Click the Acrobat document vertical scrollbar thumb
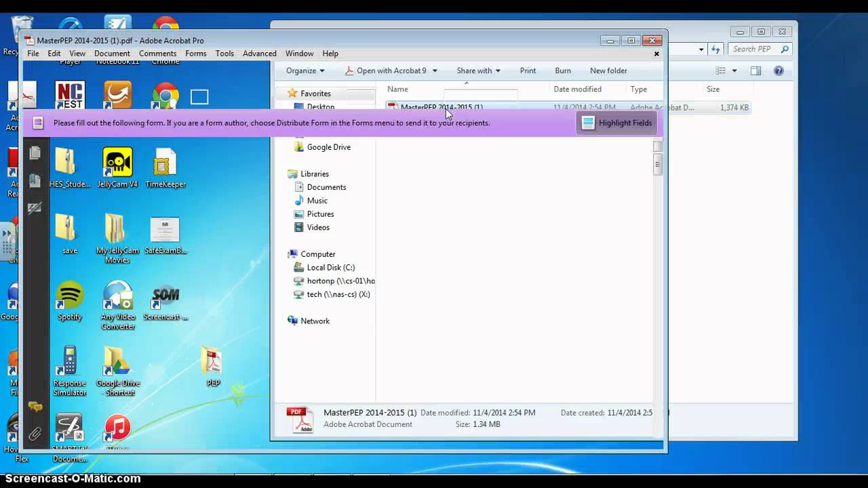 [x=657, y=164]
